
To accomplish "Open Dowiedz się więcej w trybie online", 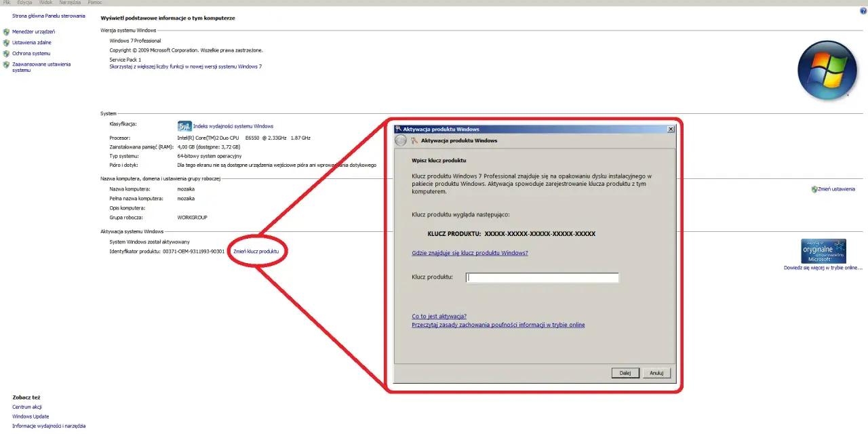I will tap(823, 268).
